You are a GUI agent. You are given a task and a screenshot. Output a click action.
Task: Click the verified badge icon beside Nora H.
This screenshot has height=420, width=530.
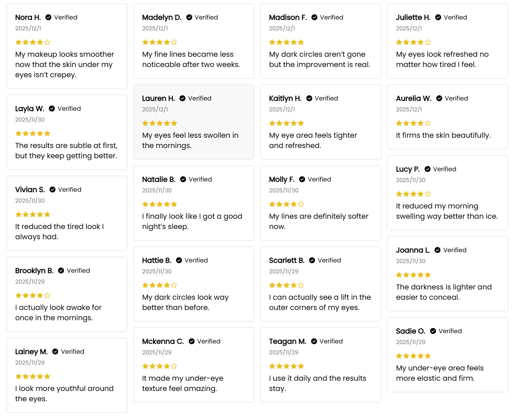point(49,17)
